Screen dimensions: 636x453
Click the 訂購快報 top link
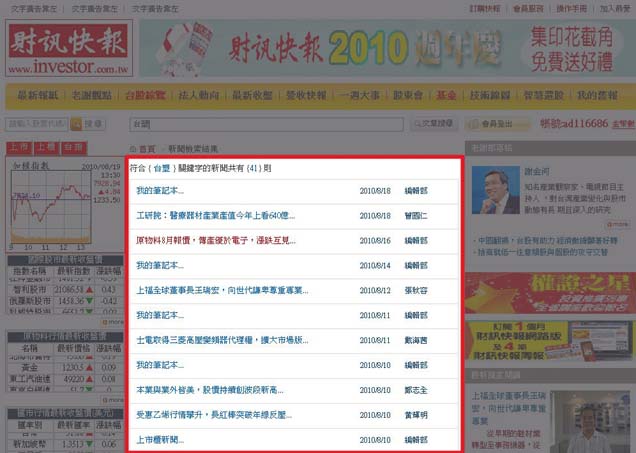pos(485,9)
